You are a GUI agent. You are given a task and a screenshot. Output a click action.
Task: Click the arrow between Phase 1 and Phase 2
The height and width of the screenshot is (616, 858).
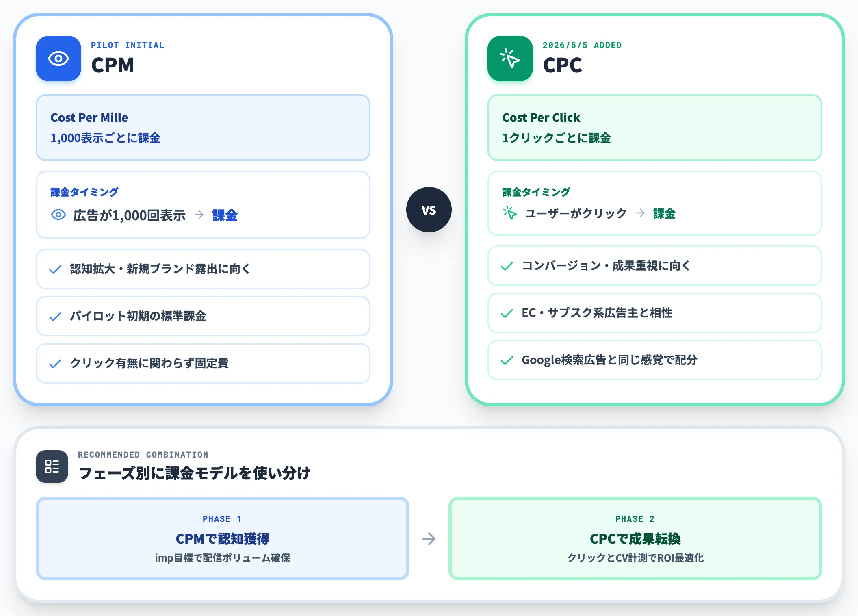[x=429, y=539]
